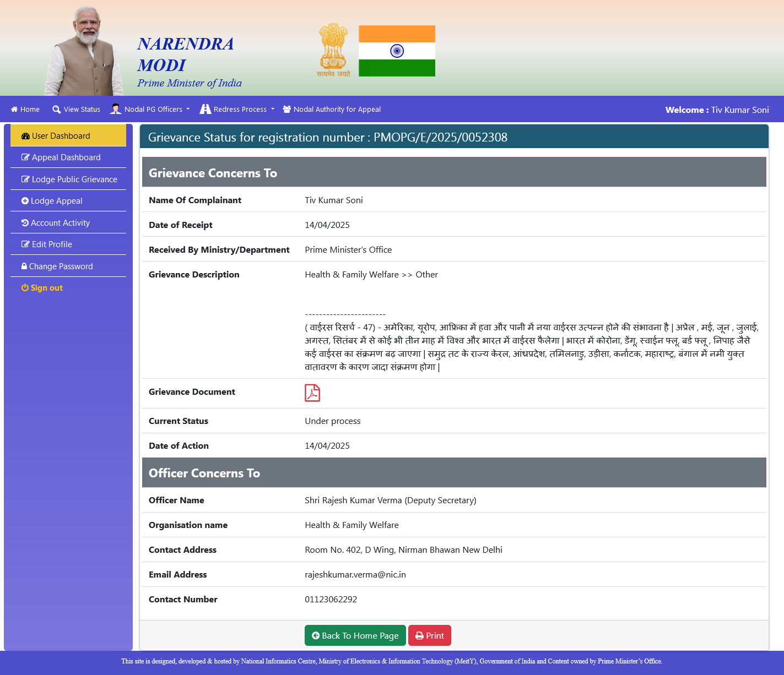
Task: Click the Account Activity history icon
Action: [25, 223]
